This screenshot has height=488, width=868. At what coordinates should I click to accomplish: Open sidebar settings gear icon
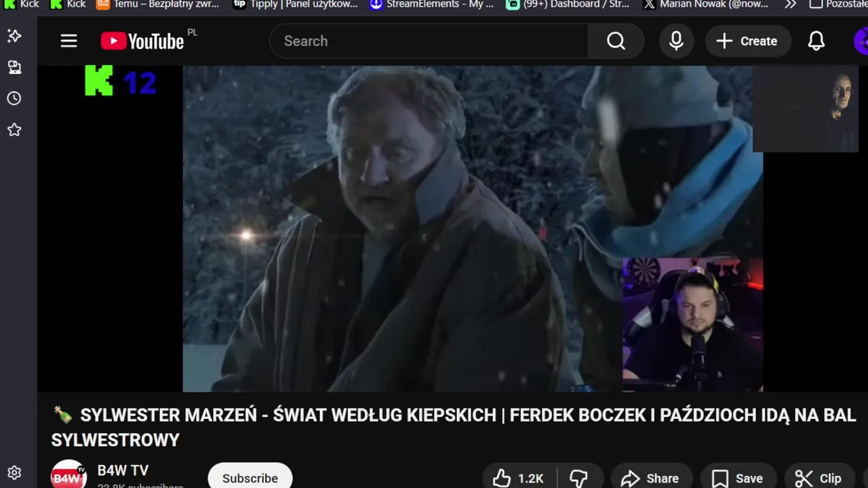click(x=14, y=472)
